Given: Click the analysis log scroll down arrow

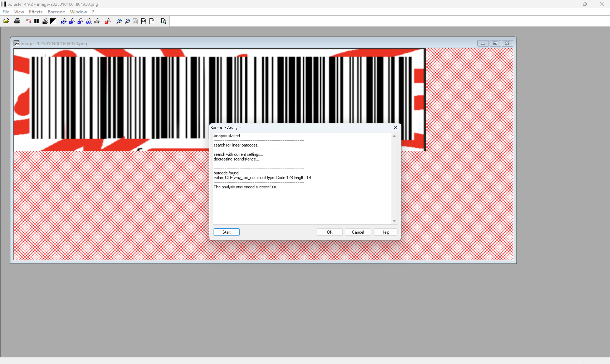Looking at the screenshot, I should (x=394, y=221).
